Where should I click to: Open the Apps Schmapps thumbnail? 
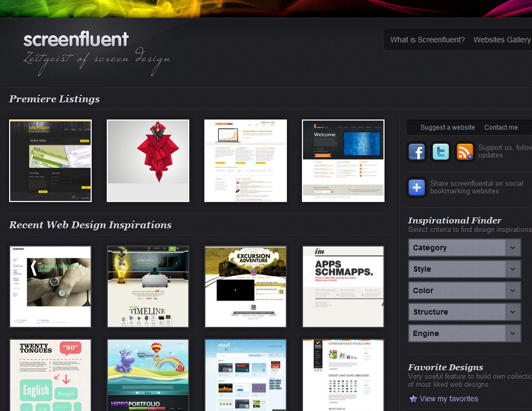(343, 287)
